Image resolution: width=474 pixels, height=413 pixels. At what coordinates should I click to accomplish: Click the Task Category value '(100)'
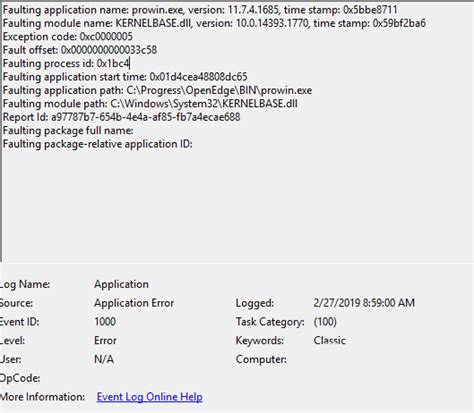325,322
